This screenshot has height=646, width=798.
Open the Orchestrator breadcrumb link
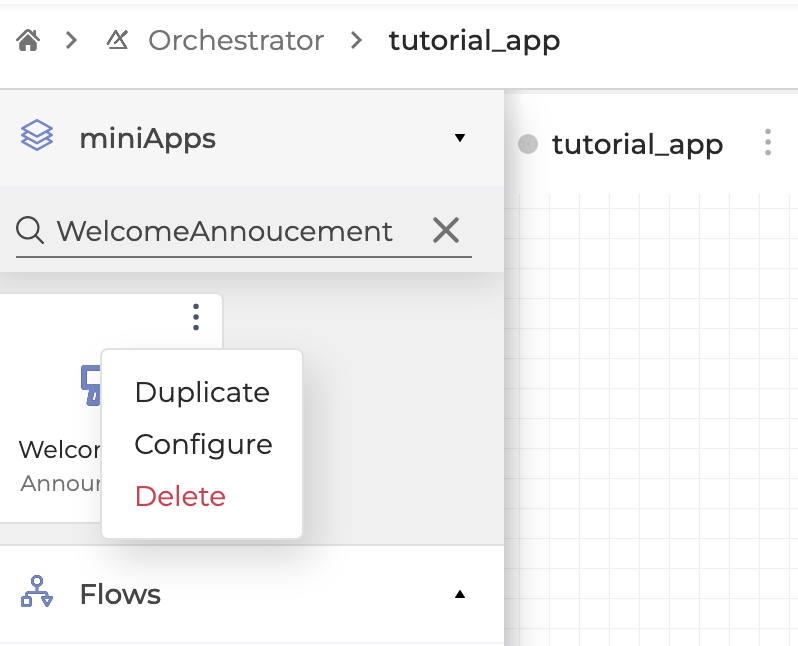click(x=236, y=41)
